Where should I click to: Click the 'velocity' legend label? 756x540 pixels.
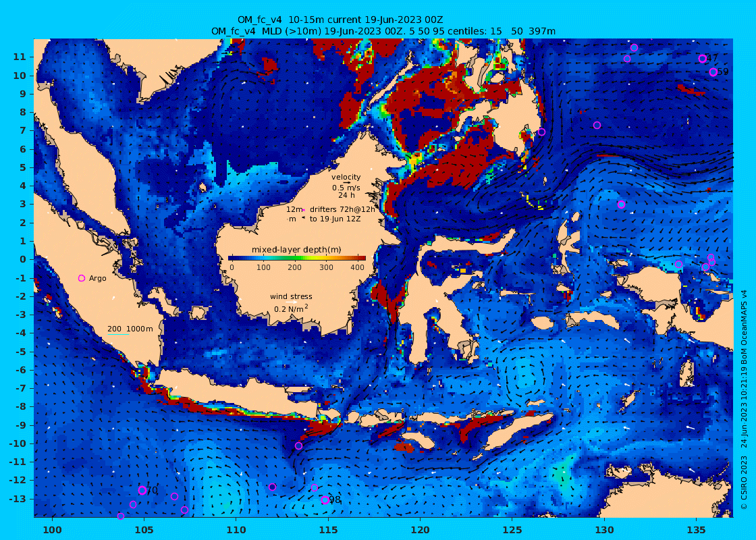(346, 177)
